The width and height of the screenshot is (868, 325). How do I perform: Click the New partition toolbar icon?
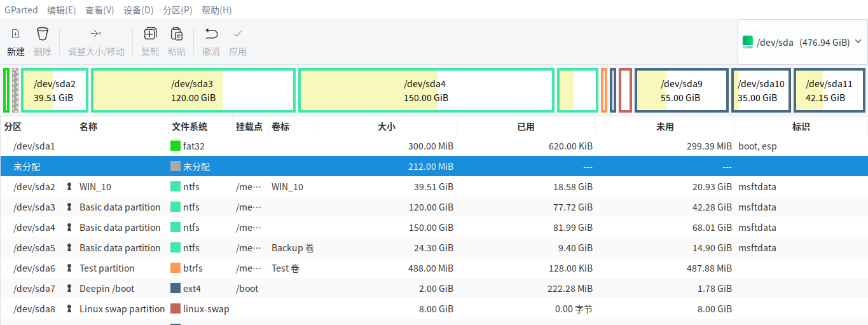click(x=16, y=34)
